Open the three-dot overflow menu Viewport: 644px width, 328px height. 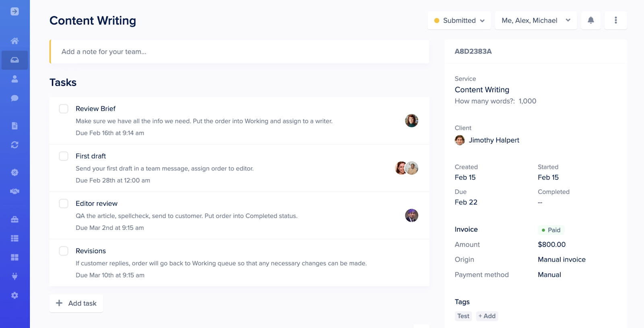pos(615,20)
